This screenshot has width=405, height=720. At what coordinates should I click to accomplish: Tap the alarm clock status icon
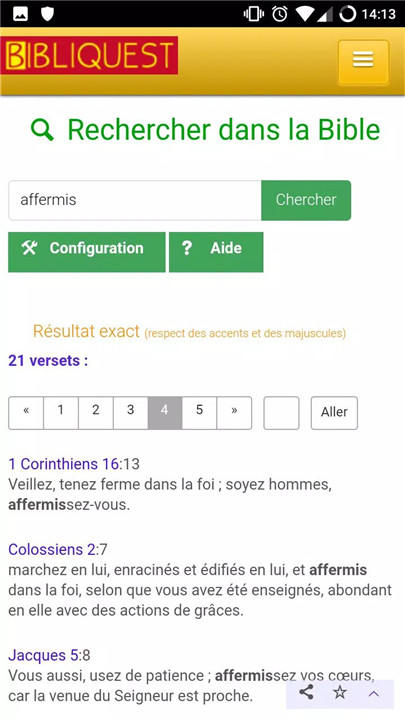280,14
